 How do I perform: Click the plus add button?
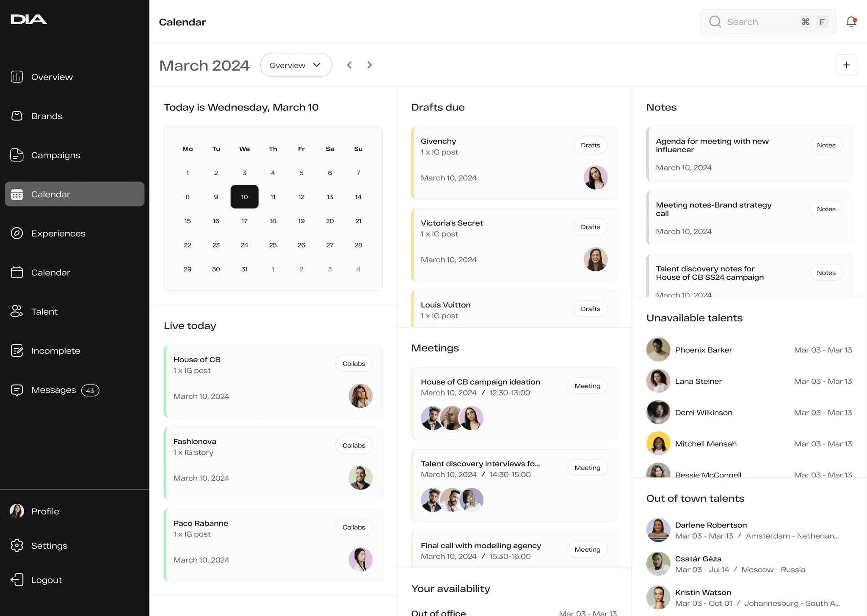pos(846,65)
